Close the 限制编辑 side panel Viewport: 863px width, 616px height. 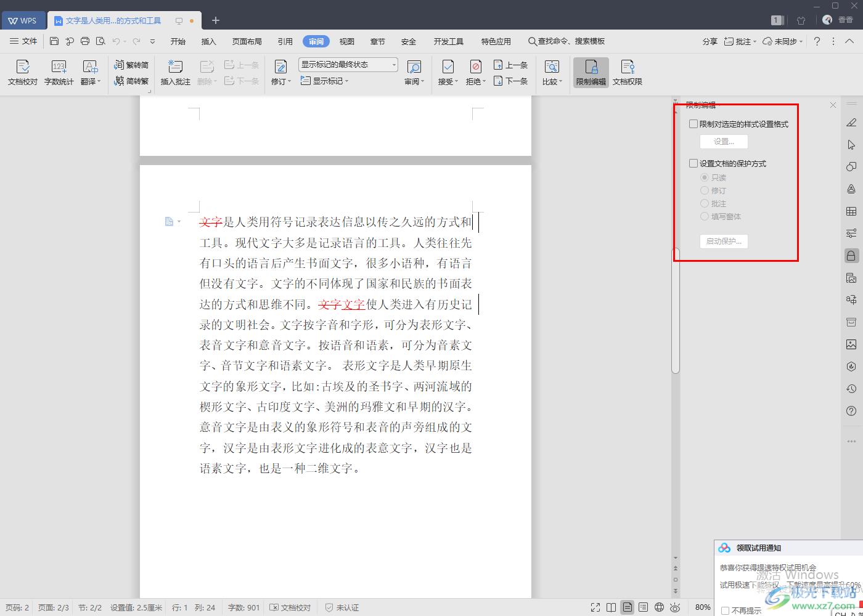click(x=833, y=105)
